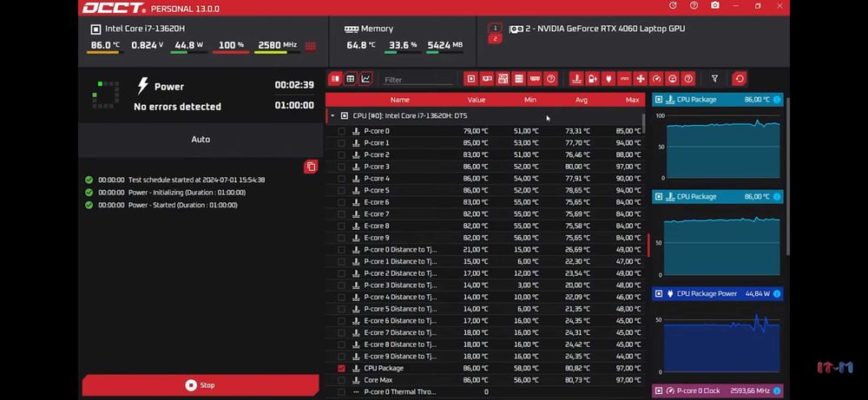
Task: Collapse the CPU [#0] Intel Core i7-13620H group
Action: point(332,116)
